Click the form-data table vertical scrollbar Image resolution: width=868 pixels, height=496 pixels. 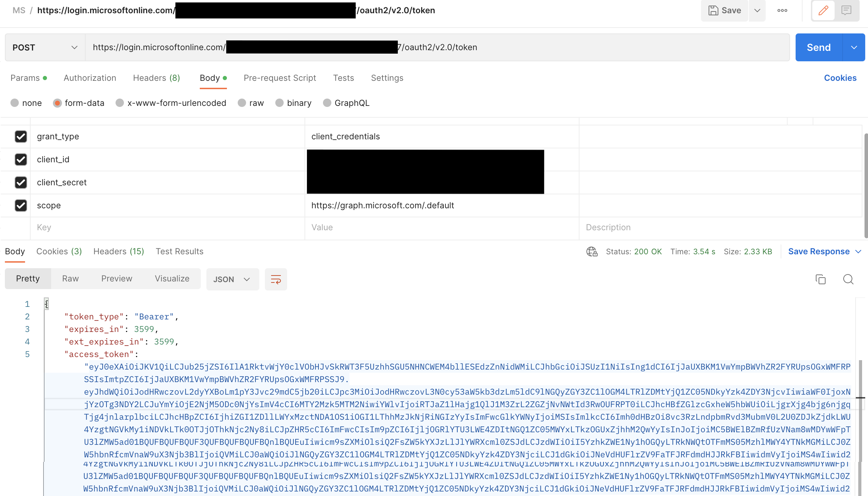point(866,186)
